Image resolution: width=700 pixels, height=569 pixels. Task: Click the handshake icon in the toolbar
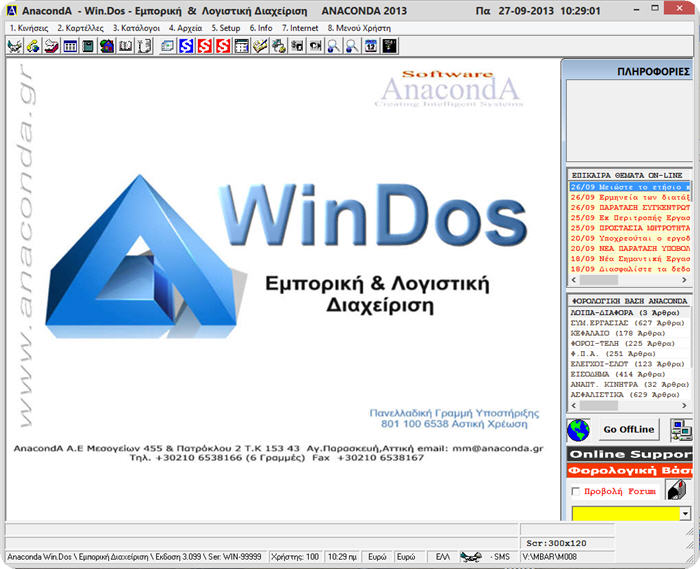pos(14,46)
